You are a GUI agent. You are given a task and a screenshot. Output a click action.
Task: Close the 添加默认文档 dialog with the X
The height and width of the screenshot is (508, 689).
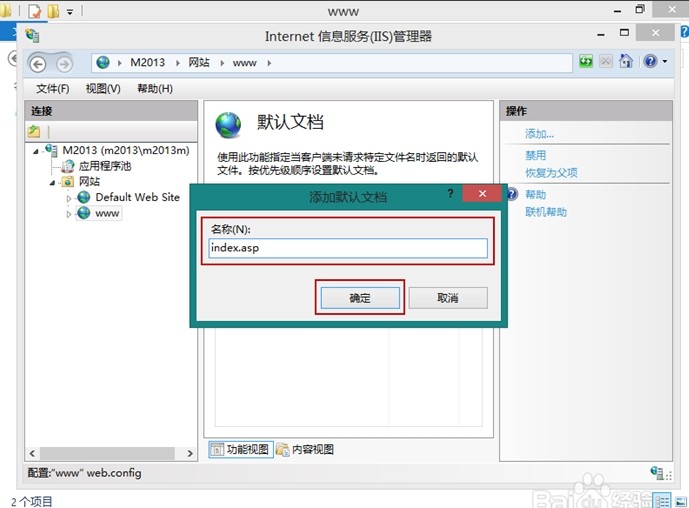[482, 193]
